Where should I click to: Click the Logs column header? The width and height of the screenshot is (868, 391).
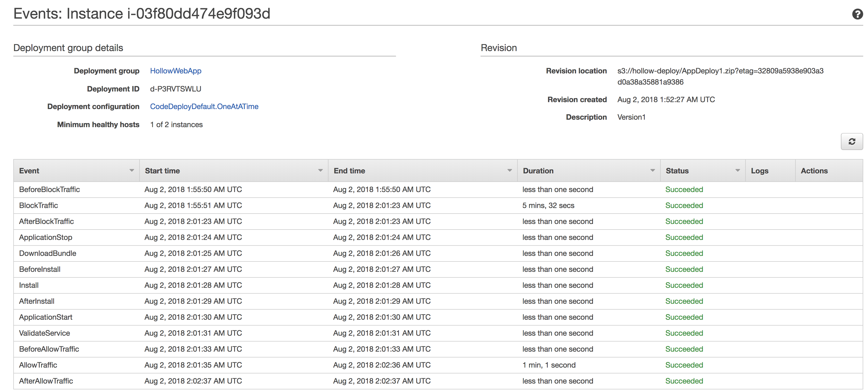(760, 171)
